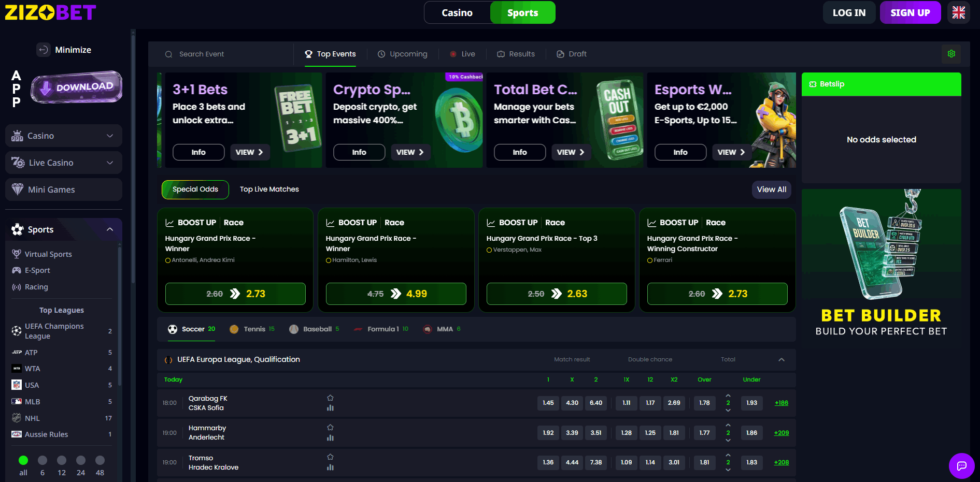Open statistics for Tromso vs Hradec Kralove
This screenshot has height=482, width=980.
330,468
